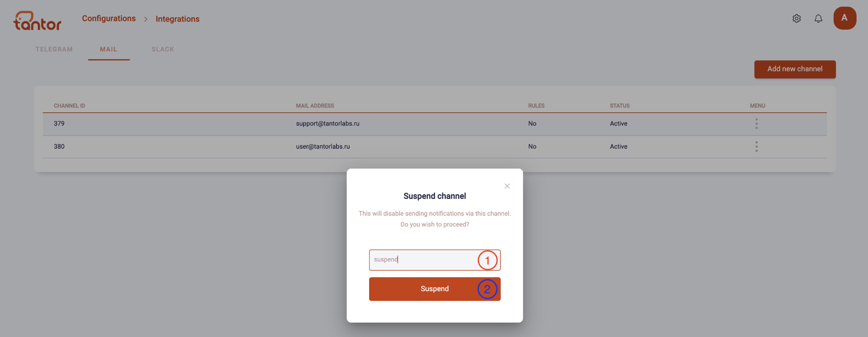Switch to the Telegram tab

coord(54,49)
